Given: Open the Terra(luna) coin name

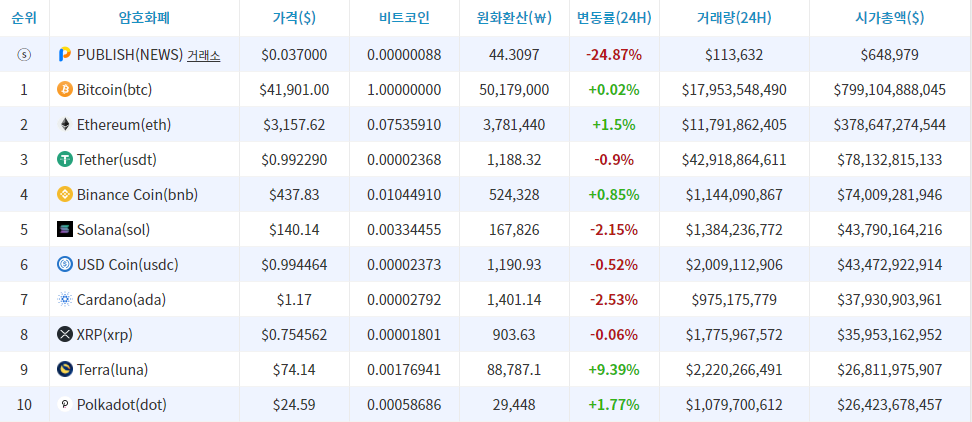Looking at the screenshot, I should (x=112, y=370).
